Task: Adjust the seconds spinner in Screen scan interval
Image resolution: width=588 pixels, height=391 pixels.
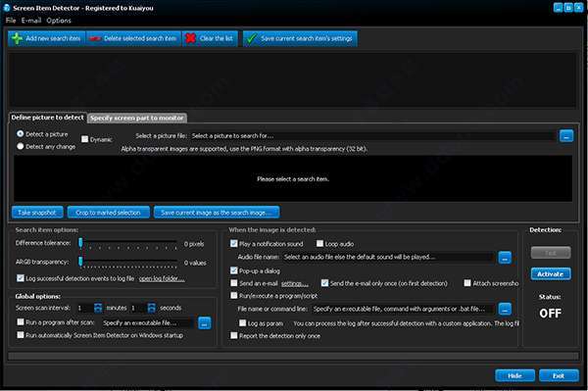Action: click(x=152, y=308)
